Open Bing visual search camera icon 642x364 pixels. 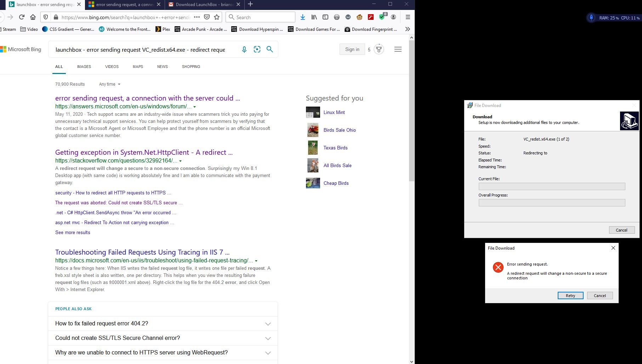(x=257, y=50)
